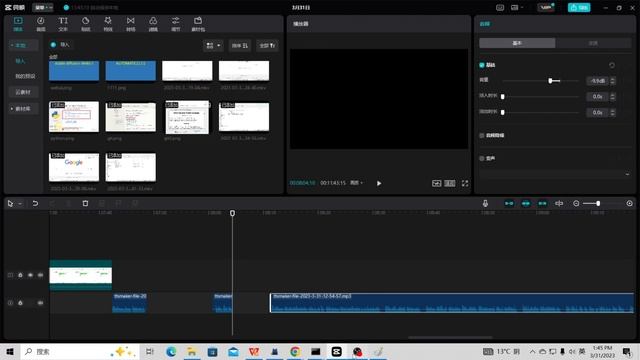Screen dimensions: 640x360
Task: Select My Presets in left sidebar
Action: point(25,76)
